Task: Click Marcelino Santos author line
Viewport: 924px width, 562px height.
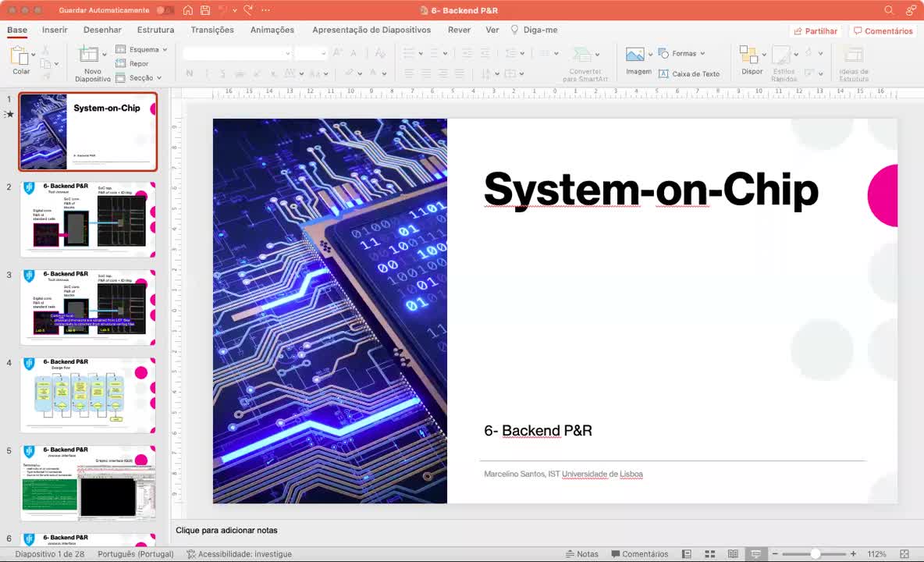Action: point(563,474)
